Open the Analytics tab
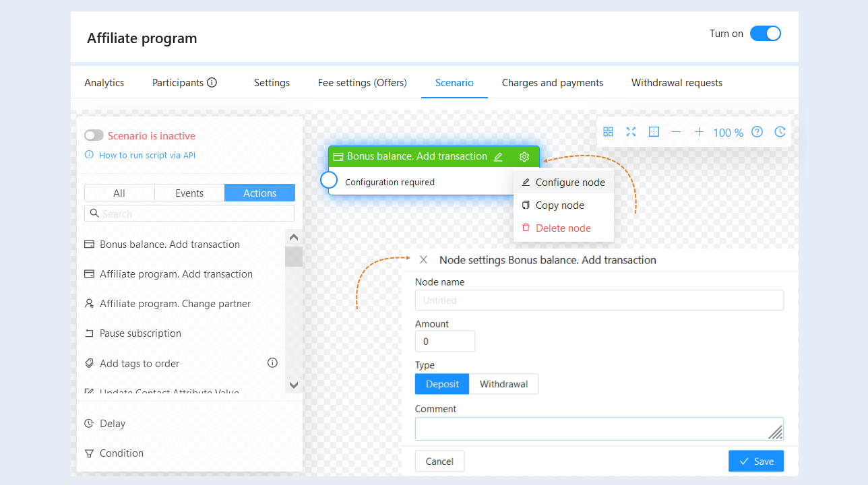The image size is (868, 485). click(104, 83)
